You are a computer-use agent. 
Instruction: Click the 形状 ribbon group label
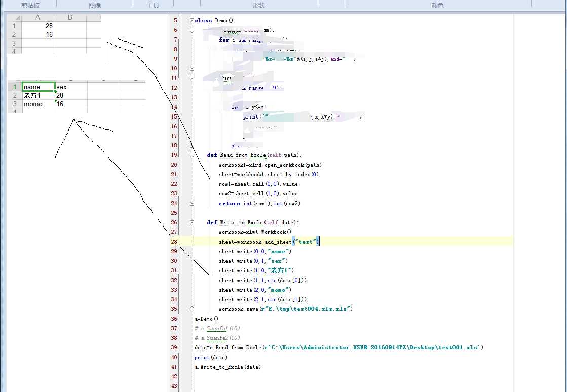[259, 6]
